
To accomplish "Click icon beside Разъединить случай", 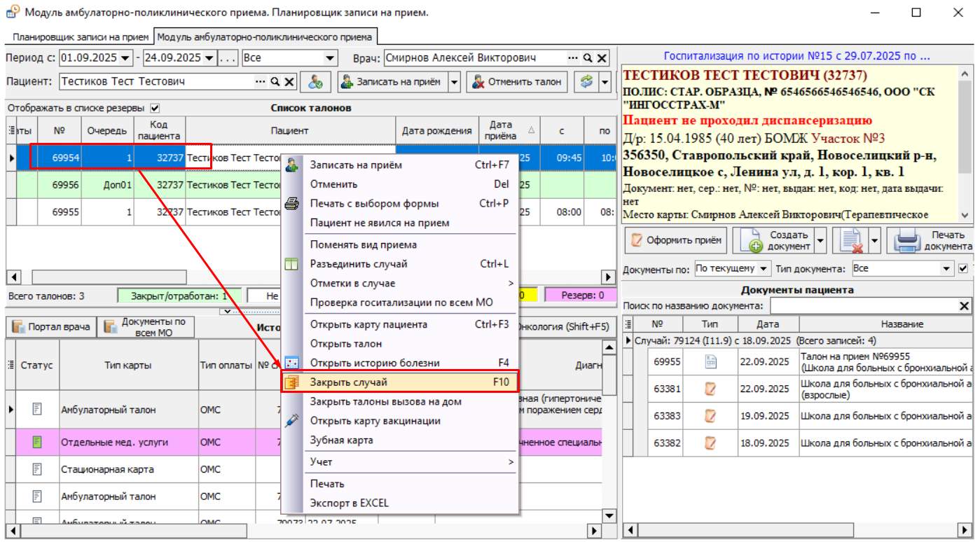I will tap(292, 264).
